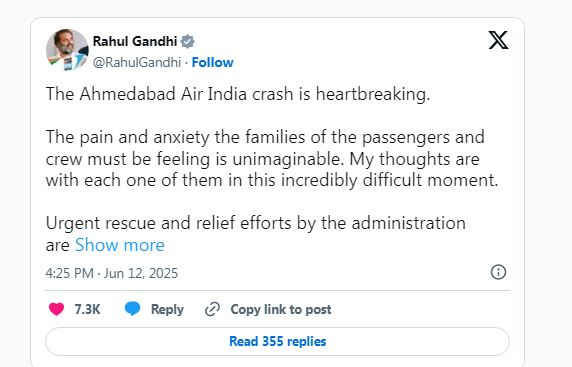Viewport: 572px width, 367px height.
Task: Click the 7.3K likes count
Action: point(88,309)
